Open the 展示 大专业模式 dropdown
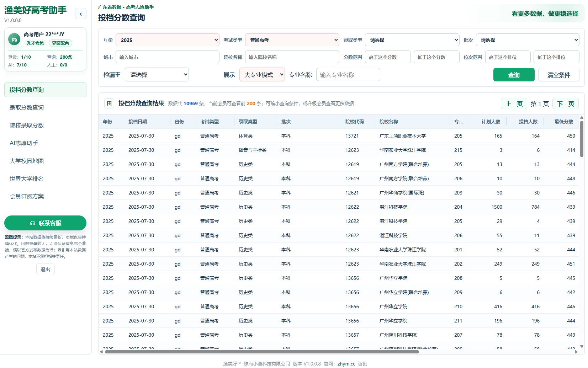The image size is (588, 368). click(x=262, y=75)
